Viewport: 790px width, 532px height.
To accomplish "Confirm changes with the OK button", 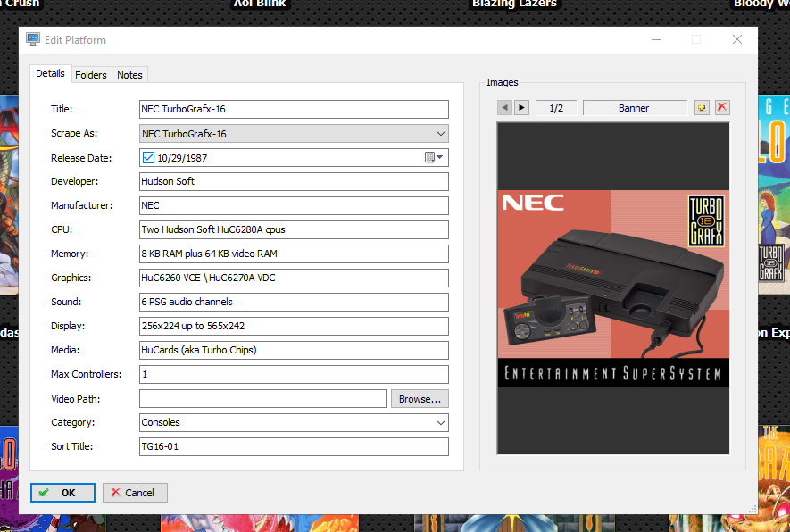I will [x=62, y=493].
